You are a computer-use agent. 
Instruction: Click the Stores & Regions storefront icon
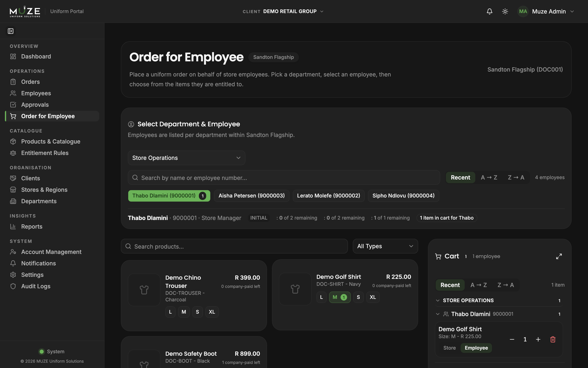[x=13, y=190]
